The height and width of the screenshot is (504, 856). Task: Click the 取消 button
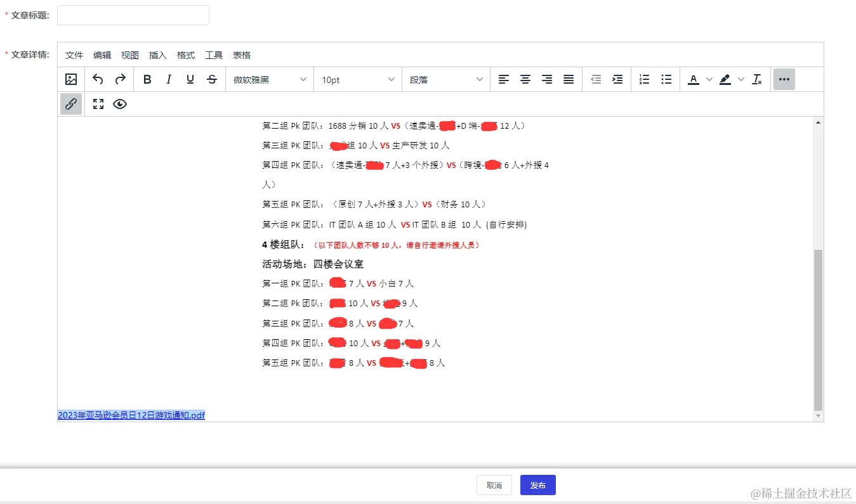(x=494, y=485)
